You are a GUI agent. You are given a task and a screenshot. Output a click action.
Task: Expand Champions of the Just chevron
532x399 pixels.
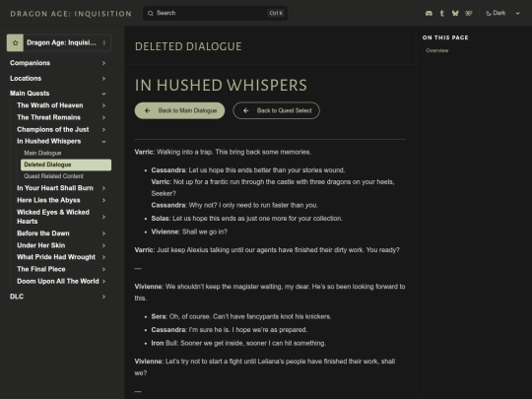pos(103,130)
